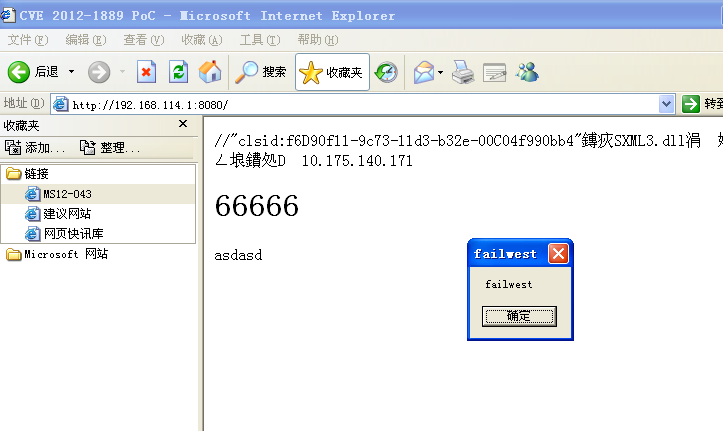
Task: Click the Print toolbar icon
Action: pyautogui.click(x=462, y=72)
